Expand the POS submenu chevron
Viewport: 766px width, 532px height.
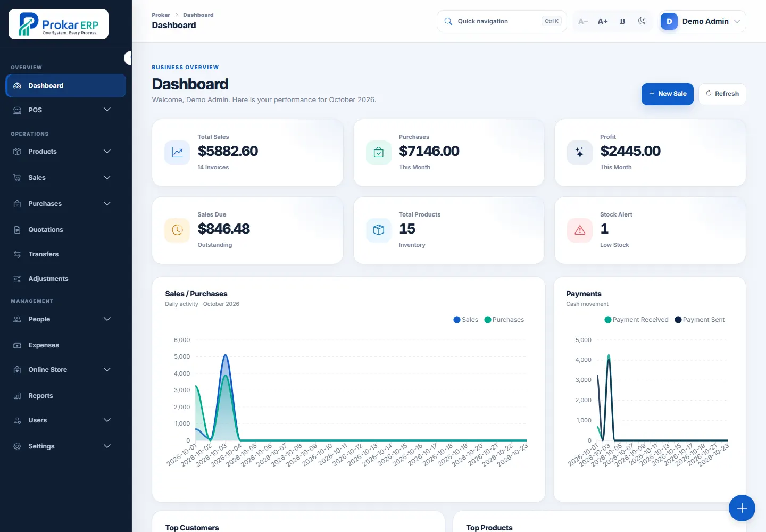(x=107, y=110)
